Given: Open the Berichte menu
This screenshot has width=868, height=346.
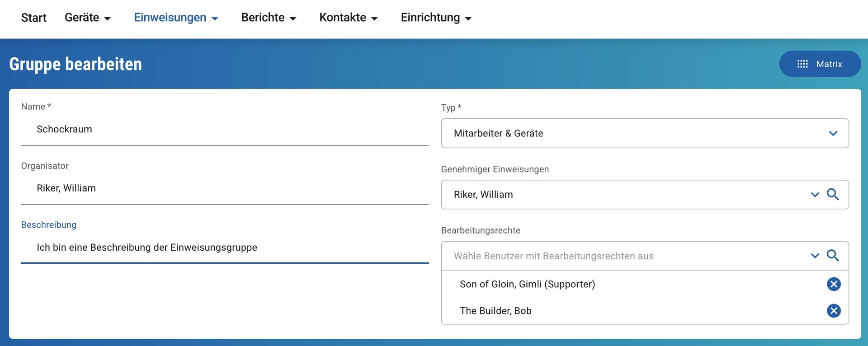Looking at the screenshot, I should tap(269, 18).
